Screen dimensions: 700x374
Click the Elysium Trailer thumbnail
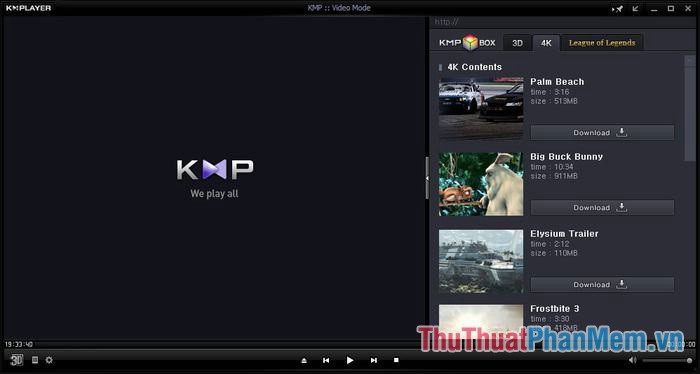(481, 261)
